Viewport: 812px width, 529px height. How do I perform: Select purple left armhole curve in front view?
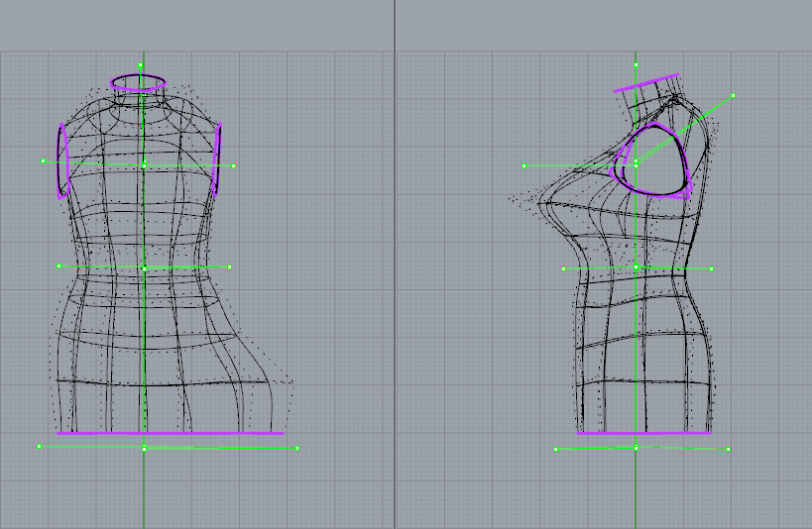click(62, 160)
